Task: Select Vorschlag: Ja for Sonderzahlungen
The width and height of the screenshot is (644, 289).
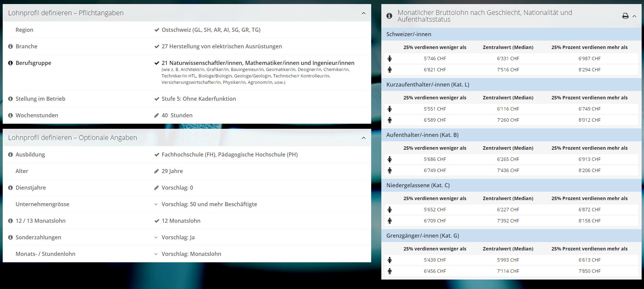Action: click(178, 237)
